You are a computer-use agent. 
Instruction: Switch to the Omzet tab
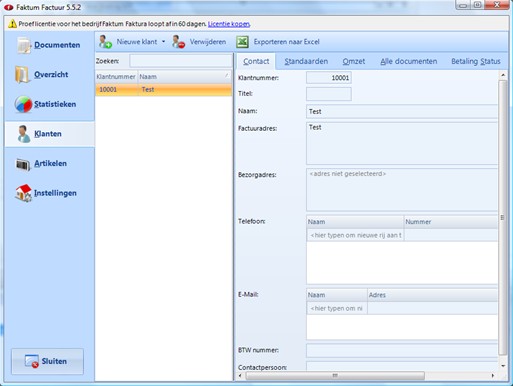(x=354, y=61)
